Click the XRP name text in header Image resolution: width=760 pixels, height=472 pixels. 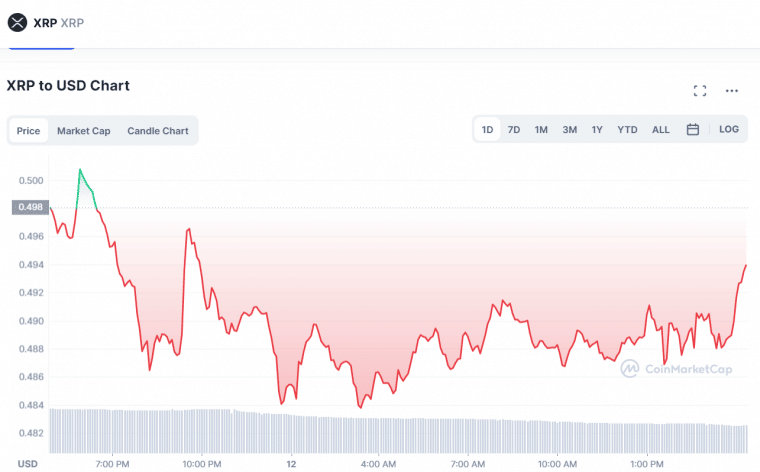point(45,23)
